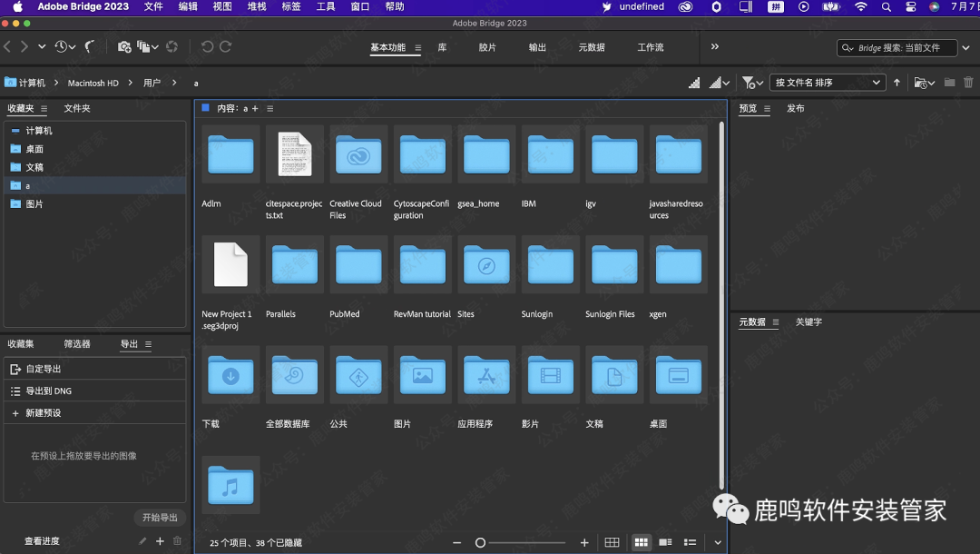Screen dimensions: 980x554
Task: Click the thumbnail size slider handle
Action: pos(481,542)
